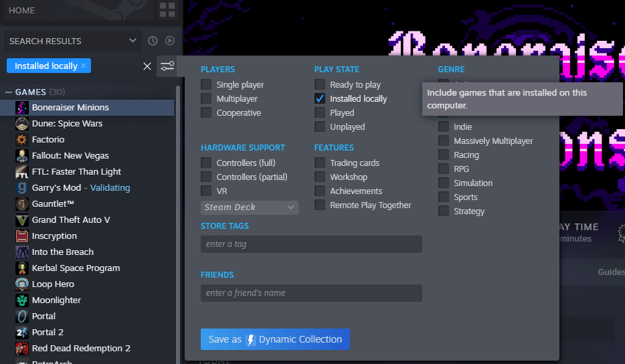This screenshot has height=364, width=625.
Task: Tick the Strategy genre checkbox
Action: click(444, 211)
